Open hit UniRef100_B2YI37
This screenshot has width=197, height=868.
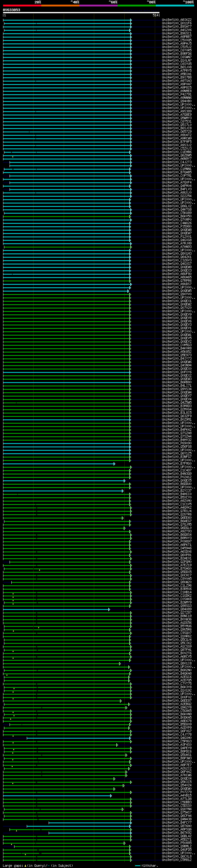coord(177,491)
